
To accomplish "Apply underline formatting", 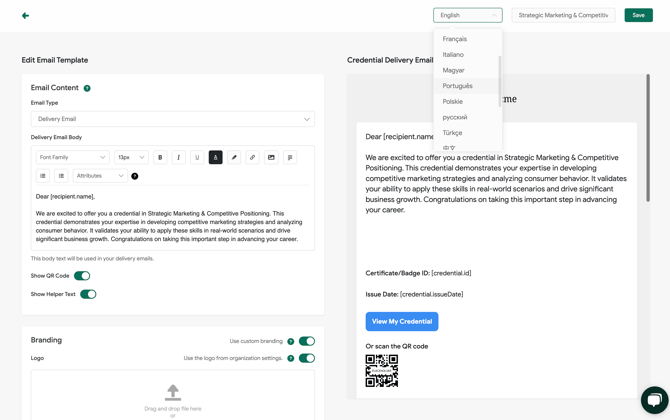I will coord(197,157).
